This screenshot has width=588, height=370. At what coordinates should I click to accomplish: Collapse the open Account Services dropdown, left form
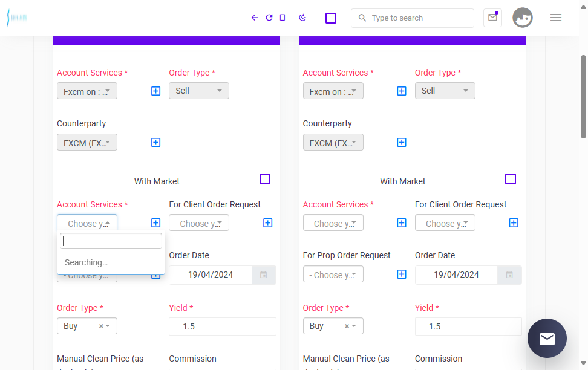[87, 222]
